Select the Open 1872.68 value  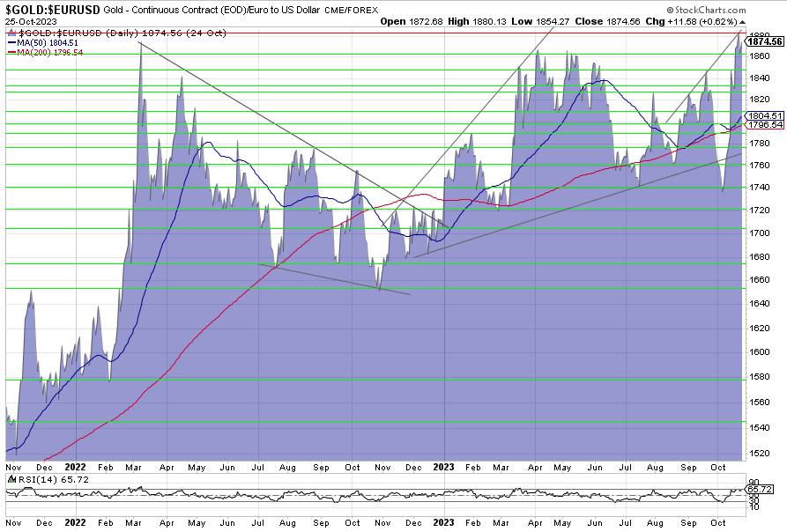(418, 19)
